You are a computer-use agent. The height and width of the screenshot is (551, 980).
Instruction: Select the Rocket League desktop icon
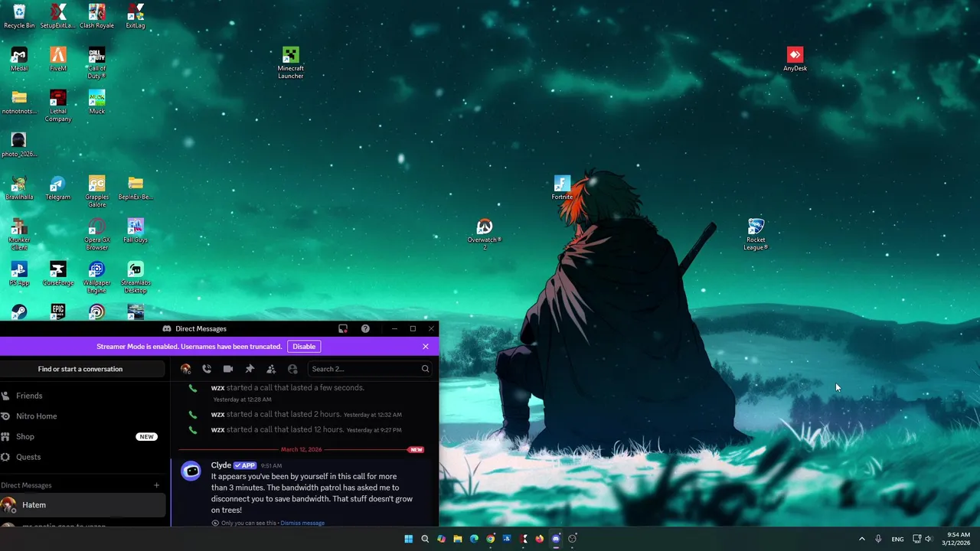coord(756,234)
